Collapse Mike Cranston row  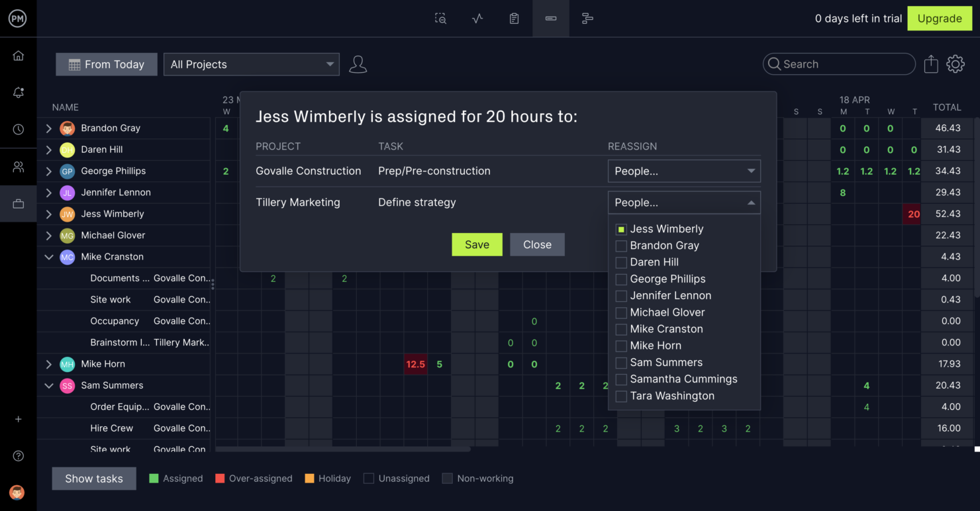49,257
